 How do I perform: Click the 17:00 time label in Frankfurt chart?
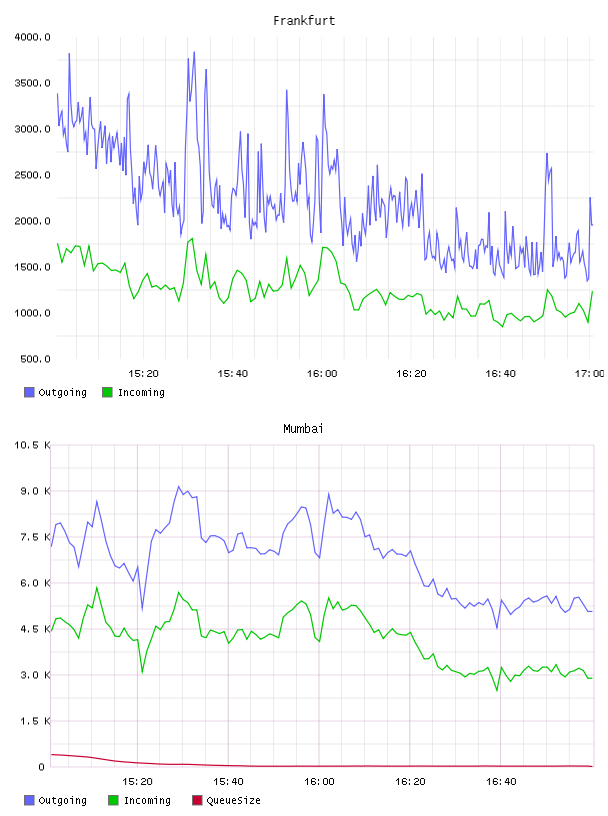point(590,374)
